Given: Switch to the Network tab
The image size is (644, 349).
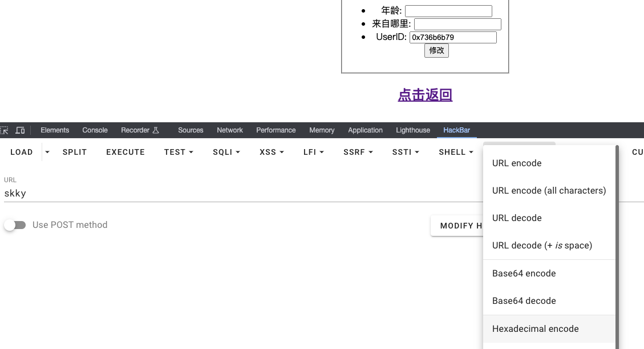Looking at the screenshot, I should (x=230, y=130).
